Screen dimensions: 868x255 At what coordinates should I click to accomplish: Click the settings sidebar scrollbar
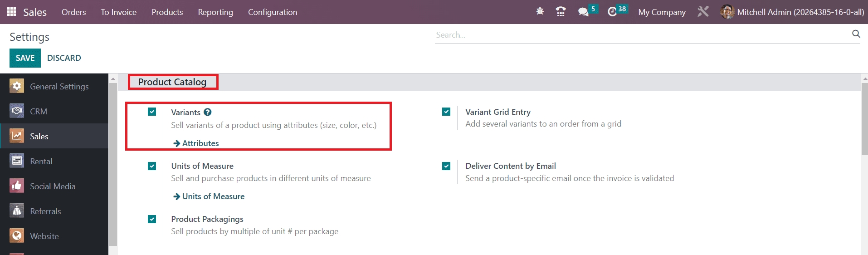pos(113,163)
